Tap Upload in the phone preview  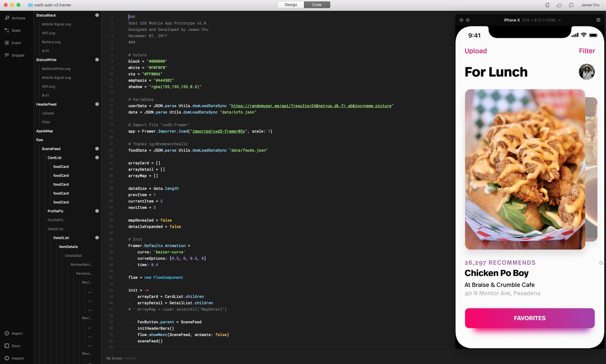(x=476, y=51)
